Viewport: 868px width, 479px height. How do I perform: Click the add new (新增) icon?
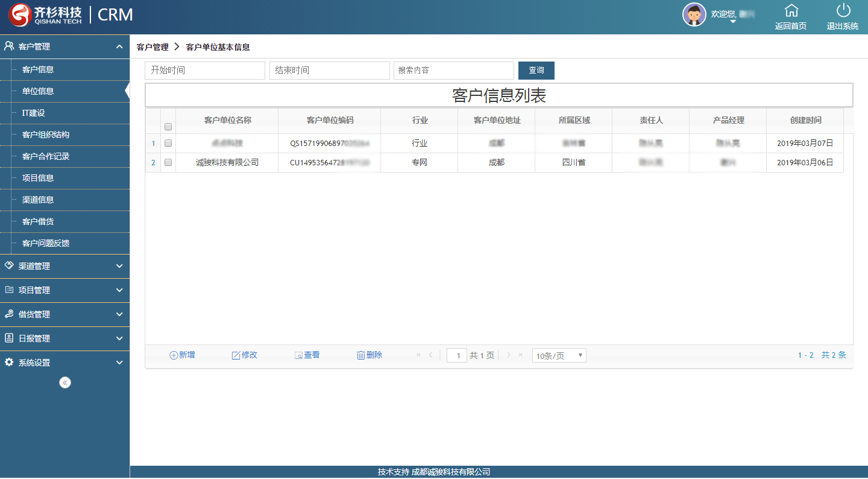click(x=174, y=355)
